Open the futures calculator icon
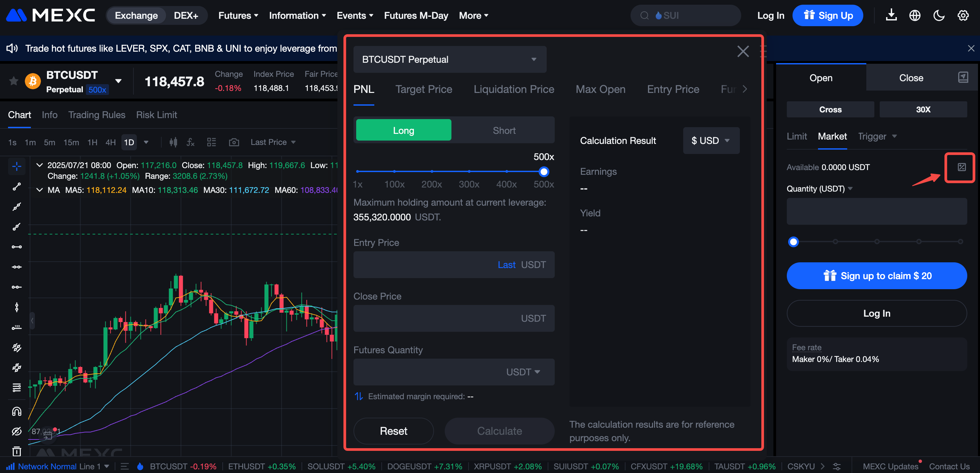Image resolution: width=980 pixels, height=473 pixels. tap(961, 167)
